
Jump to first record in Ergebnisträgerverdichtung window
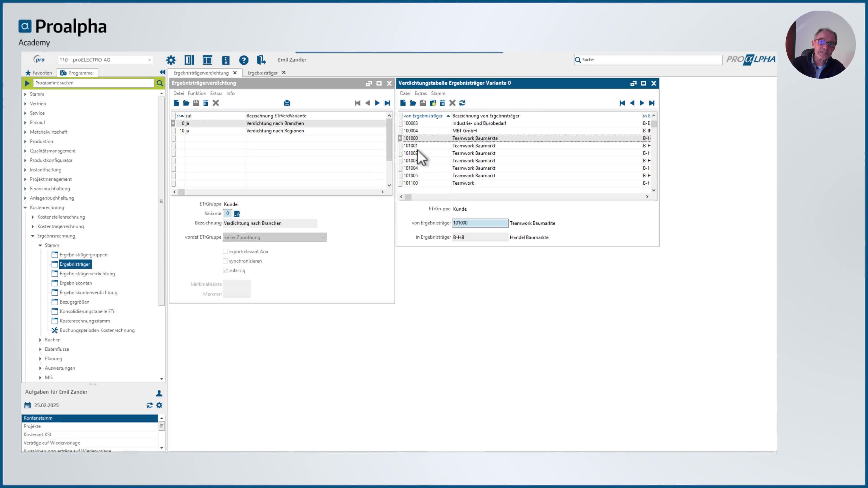pyautogui.click(x=358, y=103)
